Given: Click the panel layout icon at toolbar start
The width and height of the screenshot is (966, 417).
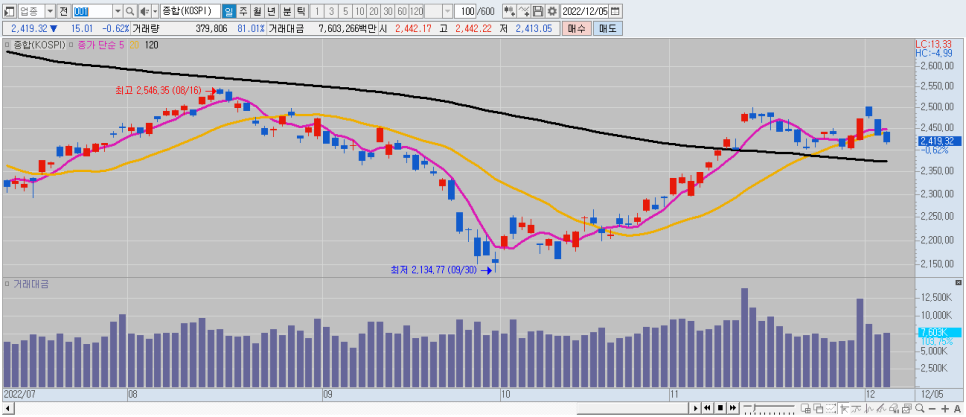Looking at the screenshot, I should click(9, 11).
